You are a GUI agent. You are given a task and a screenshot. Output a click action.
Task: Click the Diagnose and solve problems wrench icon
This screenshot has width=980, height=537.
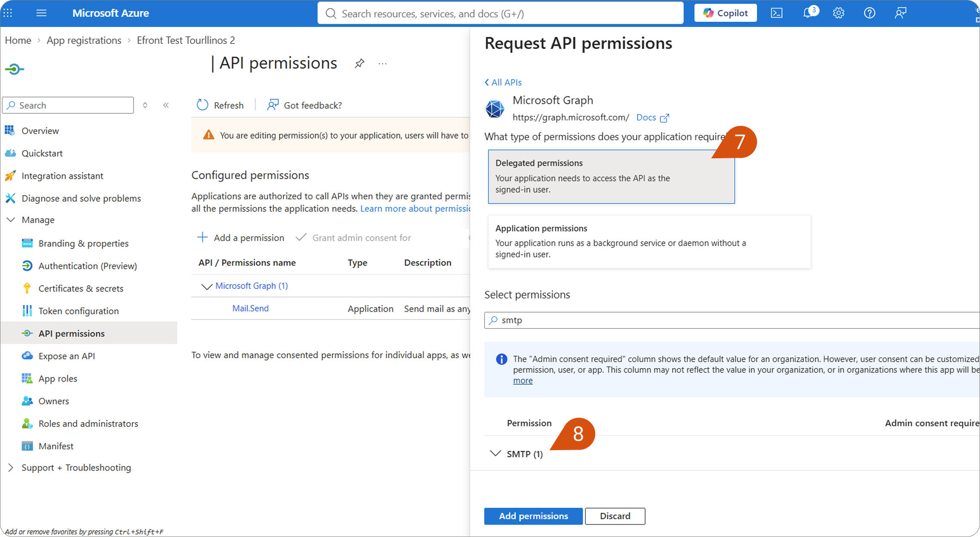coord(10,198)
